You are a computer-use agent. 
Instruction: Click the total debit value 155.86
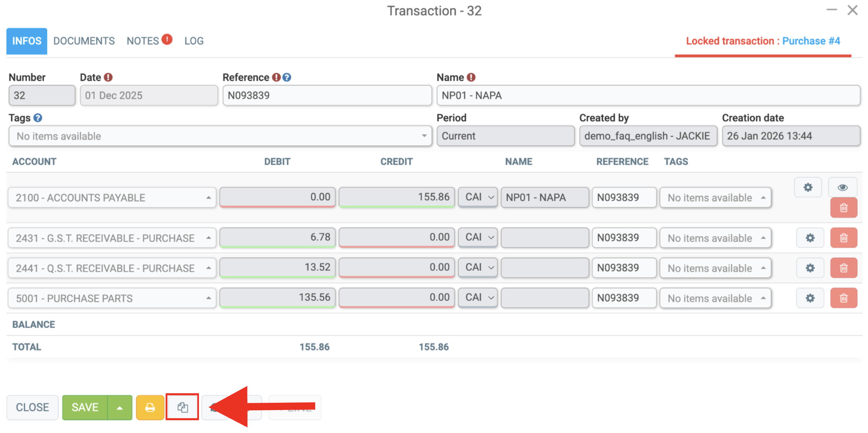point(315,347)
